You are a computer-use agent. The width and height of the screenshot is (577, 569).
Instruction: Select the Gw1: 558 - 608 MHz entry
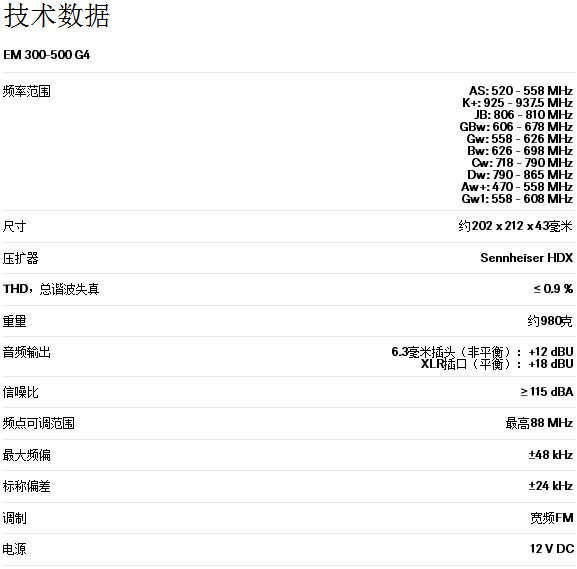[517, 199]
